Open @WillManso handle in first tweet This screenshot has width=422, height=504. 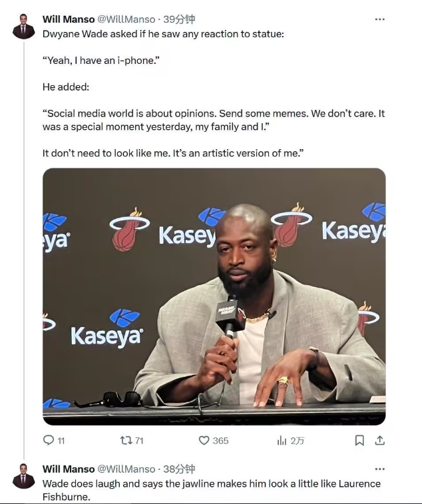pos(126,19)
